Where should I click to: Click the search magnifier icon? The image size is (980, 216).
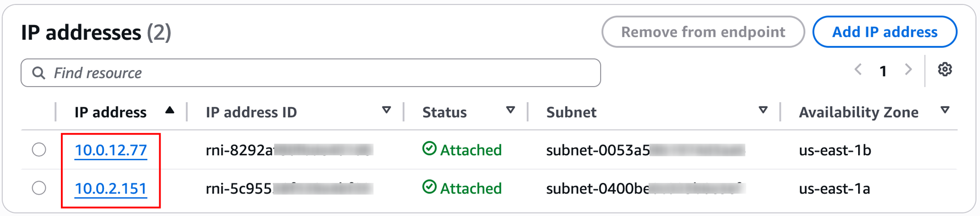[x=39, y=73]
